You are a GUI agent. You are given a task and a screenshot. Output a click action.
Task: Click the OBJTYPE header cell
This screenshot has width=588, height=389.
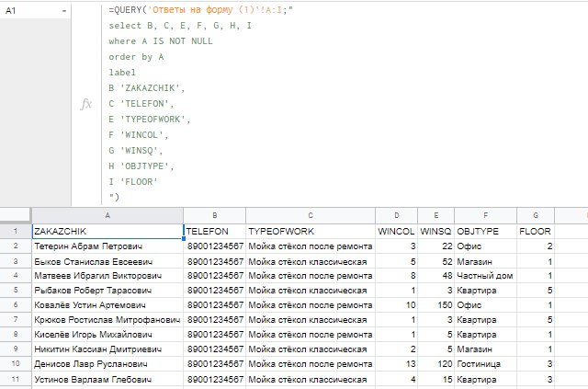(x=484, y=231)
